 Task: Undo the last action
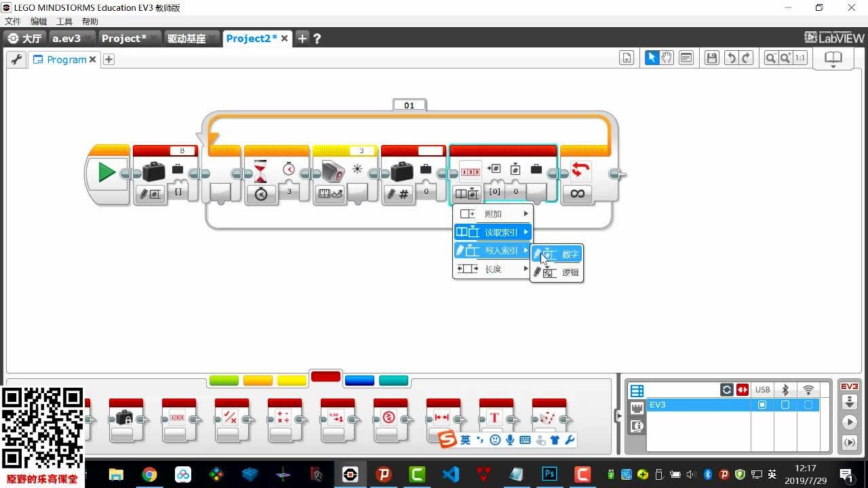click(731, 58)
